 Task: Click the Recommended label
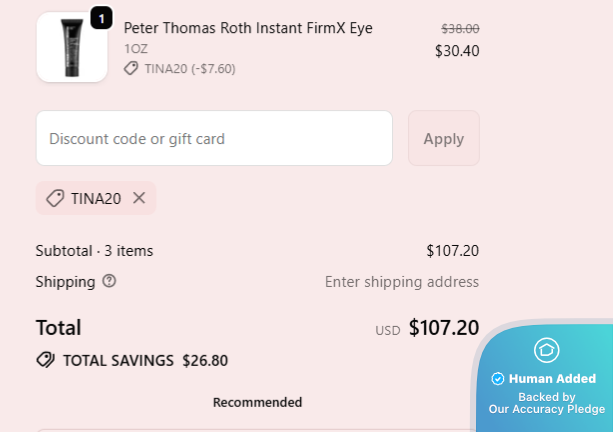[257, 403]
